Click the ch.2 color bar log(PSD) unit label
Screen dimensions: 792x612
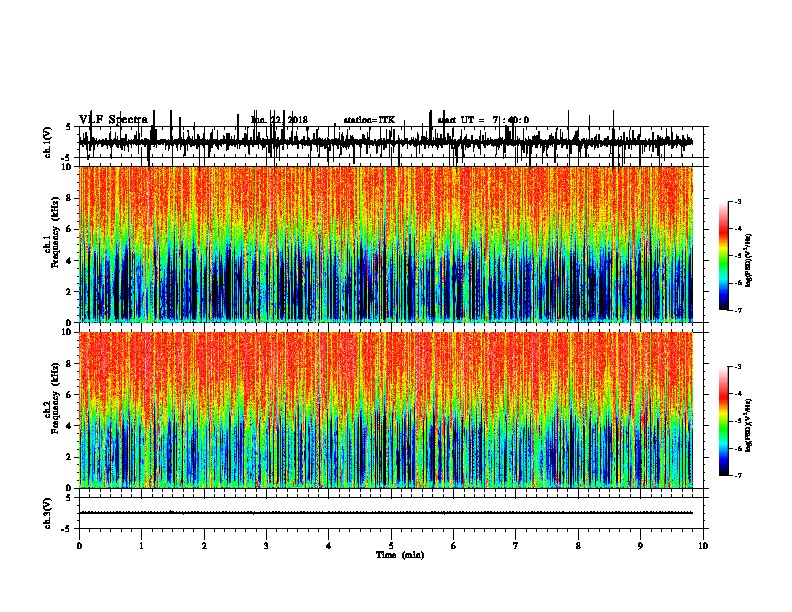click(749, 425)
